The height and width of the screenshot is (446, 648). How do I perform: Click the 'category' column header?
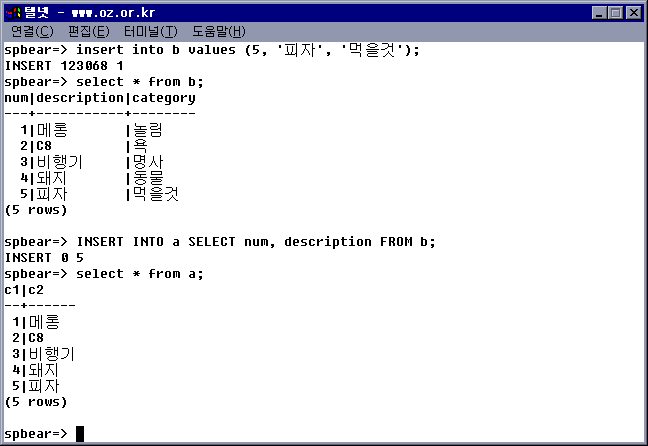click(x=164, y=98)
